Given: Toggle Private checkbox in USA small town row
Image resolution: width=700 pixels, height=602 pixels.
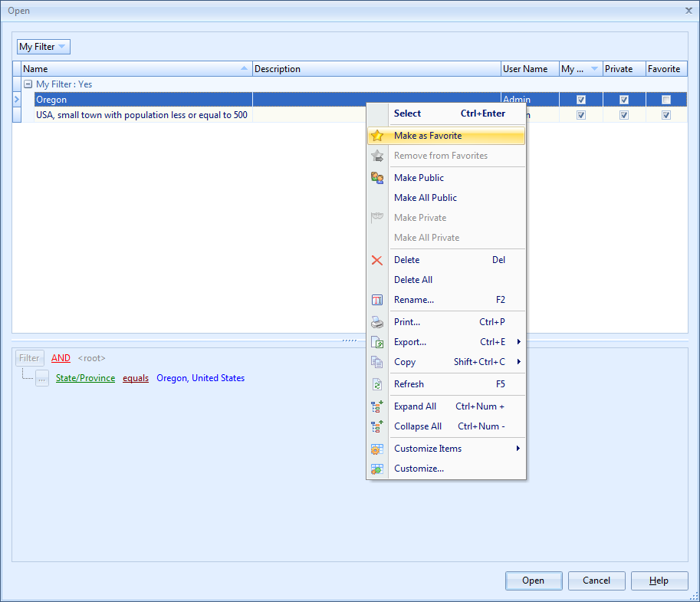Looking at the screenshot, I should 624,115.
